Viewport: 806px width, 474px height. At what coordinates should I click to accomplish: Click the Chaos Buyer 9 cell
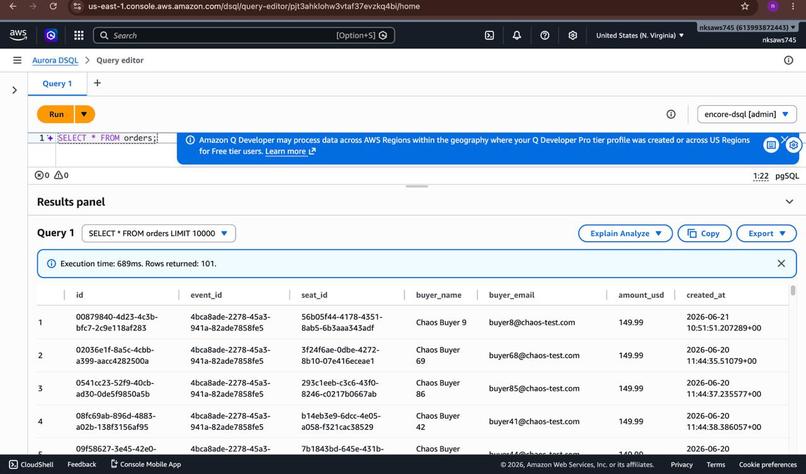[x=441, y=322]
